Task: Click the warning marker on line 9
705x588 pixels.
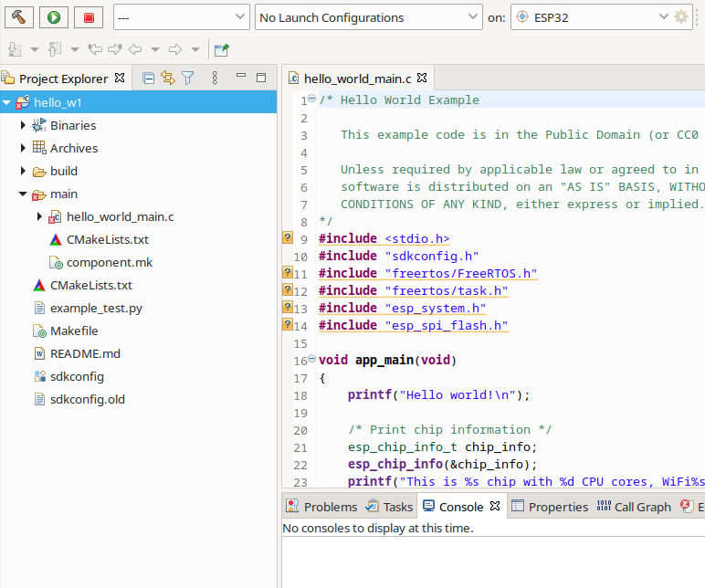Action: pyautogui.click(x=288, y=237)
